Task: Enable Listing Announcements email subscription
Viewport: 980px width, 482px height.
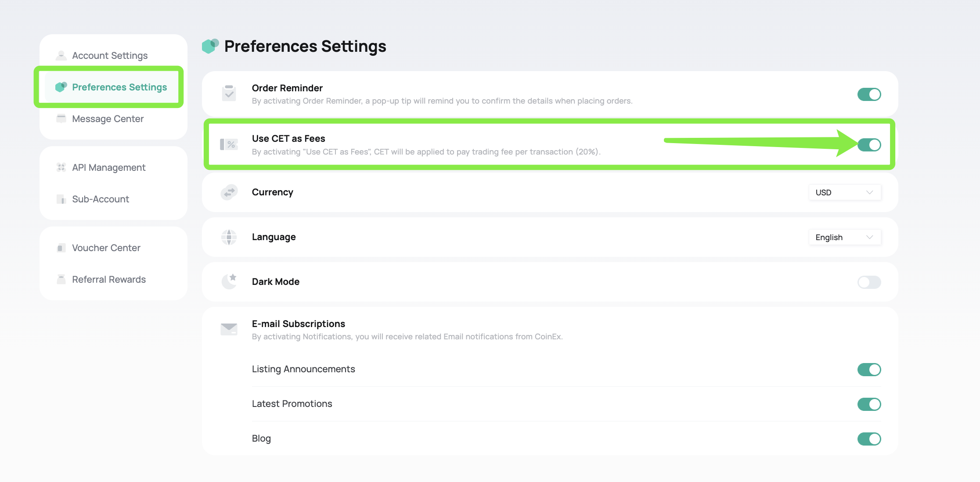Action: (x=870, y=369)
